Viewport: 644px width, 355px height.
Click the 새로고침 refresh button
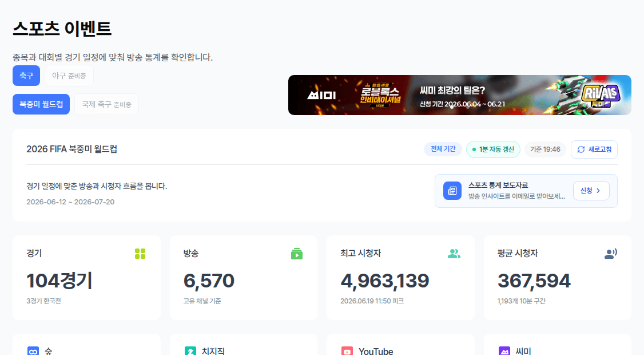click(594, 149)
